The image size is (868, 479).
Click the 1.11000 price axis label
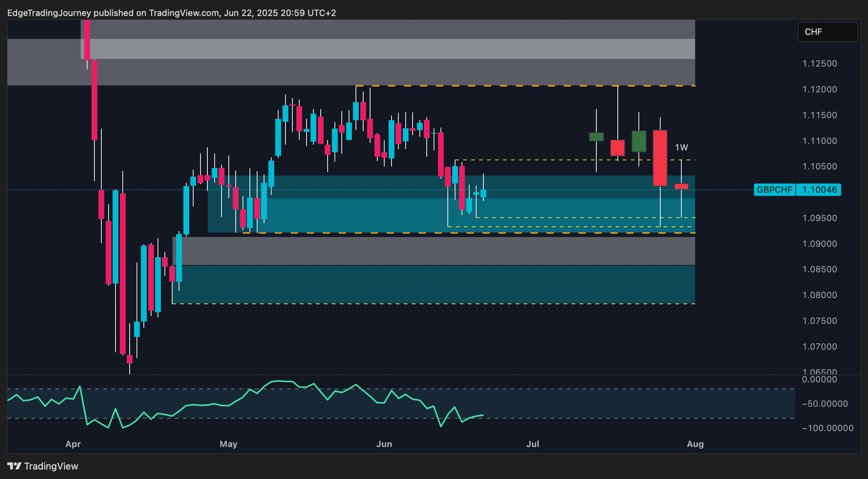tap(820, 141)
